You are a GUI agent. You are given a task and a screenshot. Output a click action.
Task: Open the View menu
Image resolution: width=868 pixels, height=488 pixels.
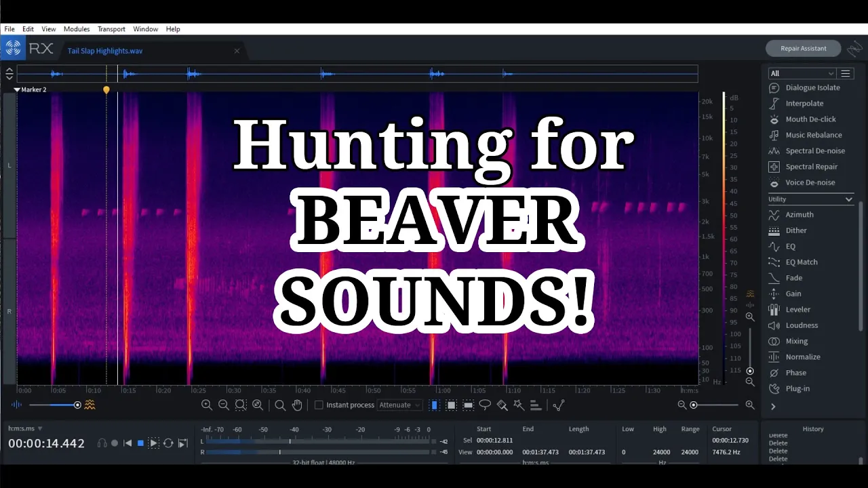[x=49, y=29]
